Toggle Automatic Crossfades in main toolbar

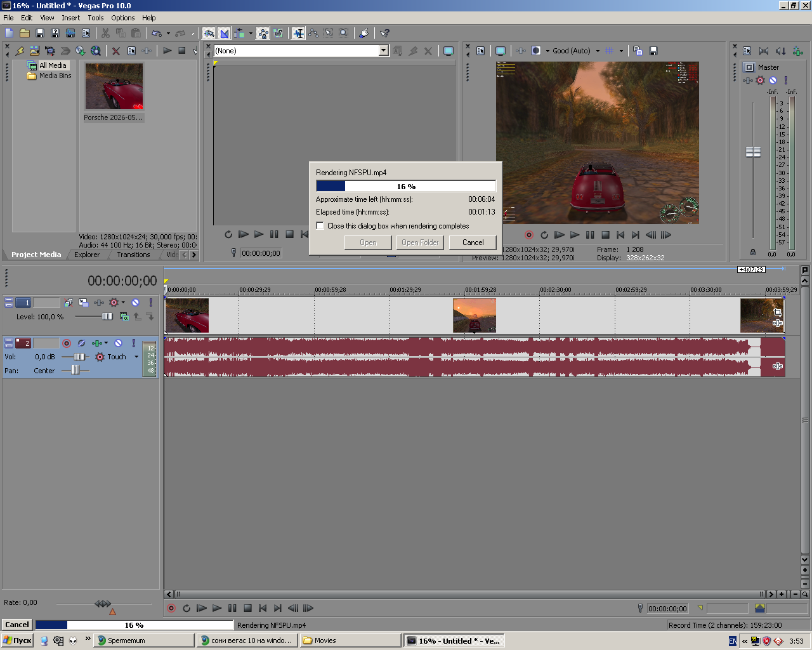pos(224,33)
